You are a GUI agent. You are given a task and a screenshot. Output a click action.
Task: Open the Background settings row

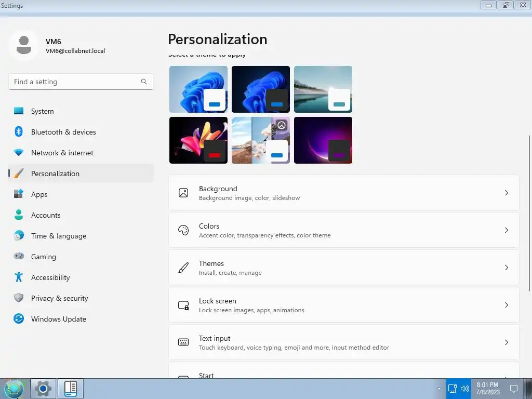[344, 193]
